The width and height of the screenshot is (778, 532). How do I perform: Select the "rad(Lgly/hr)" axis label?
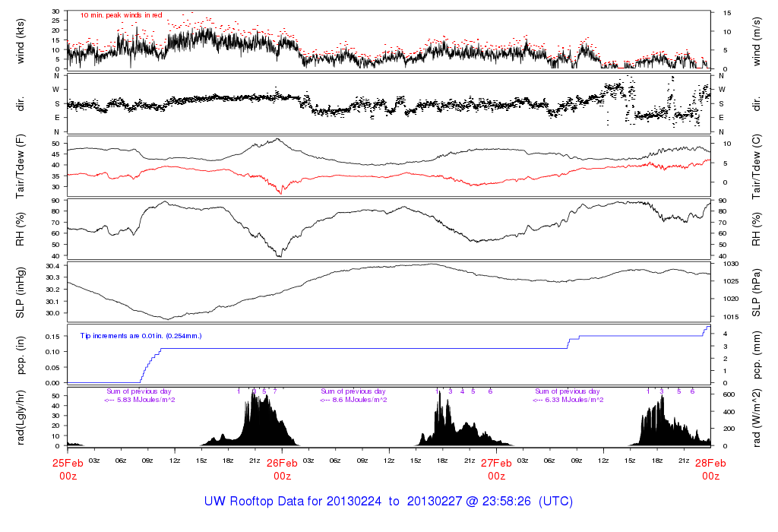coord(21,417)
